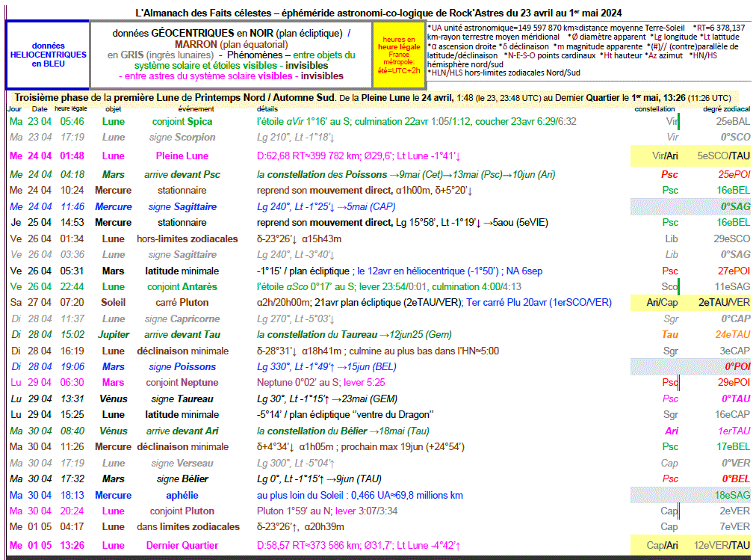This screenshot has width=756, height=560.
Task: Click time '13:26' in Dernier Quartier row
Action: tap(72, 546)
